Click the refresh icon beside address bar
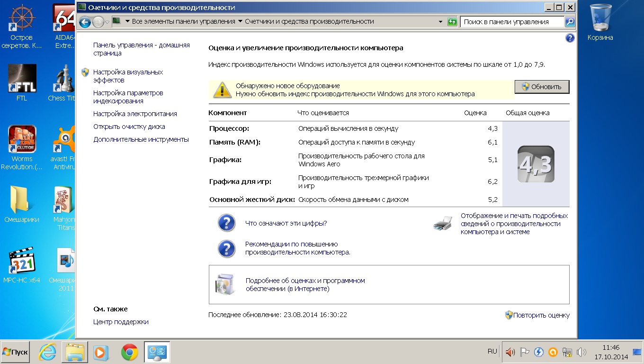The image size is (644, 364). 452,22
